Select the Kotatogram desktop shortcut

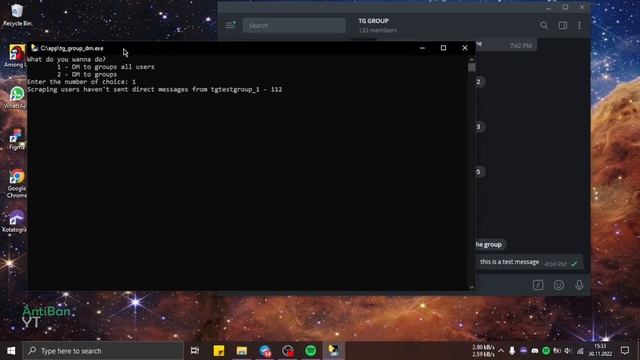click(x=15, y=222)
